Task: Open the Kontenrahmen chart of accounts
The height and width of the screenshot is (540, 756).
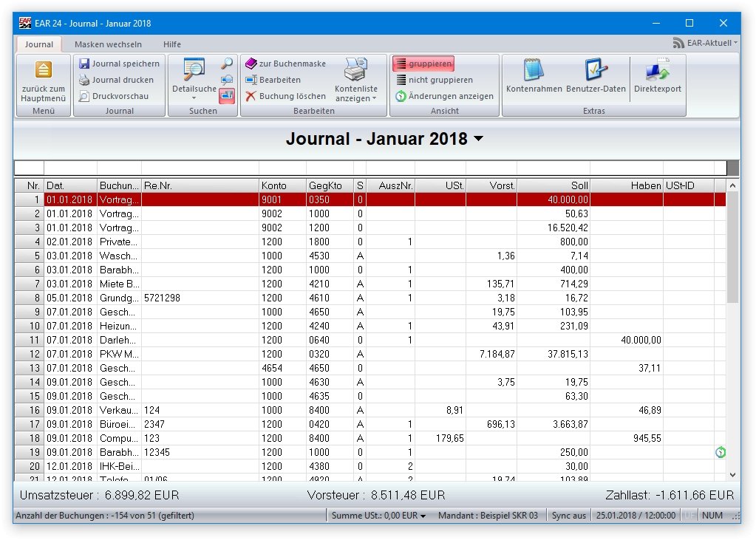Action: click(x=534, y=75)
